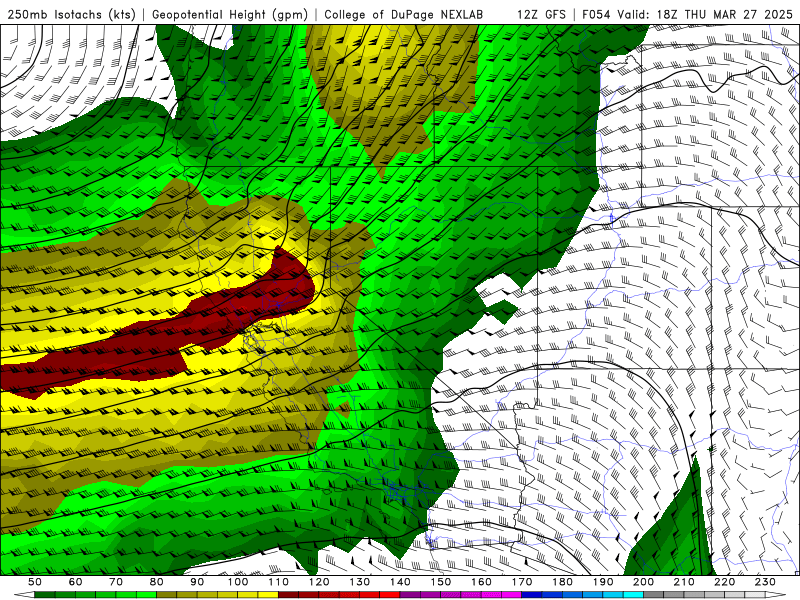Viewport: 800px width, 600px height.
Task: Click the 120 knot colorbar label
Action: click(319, 582)
